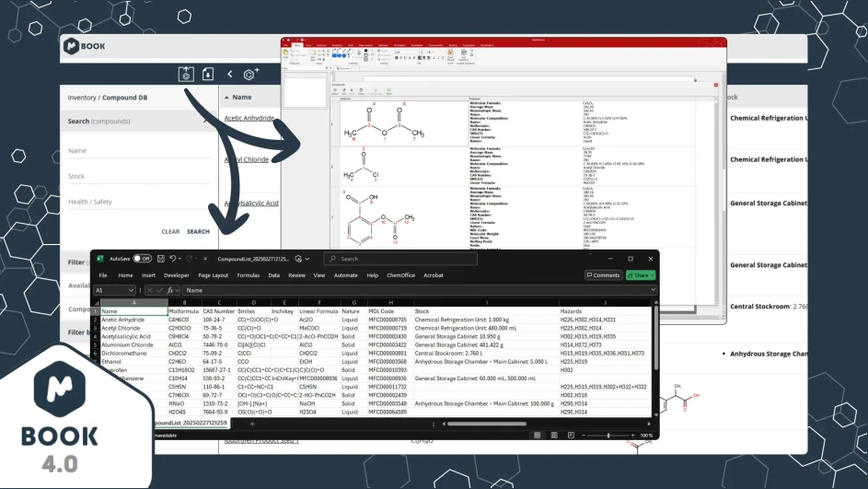The height and width of the screenshot is (489, 868).
Task: Click the Excel vertical scrollbar thumb
Action: pos(656,338)
